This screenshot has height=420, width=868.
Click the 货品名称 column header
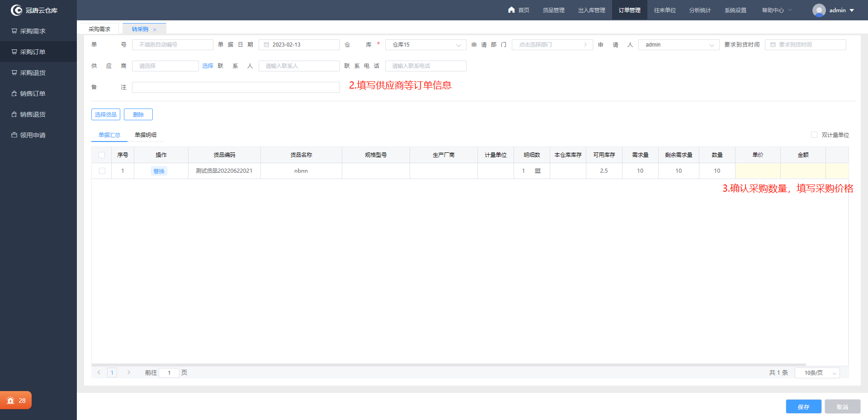301,155
